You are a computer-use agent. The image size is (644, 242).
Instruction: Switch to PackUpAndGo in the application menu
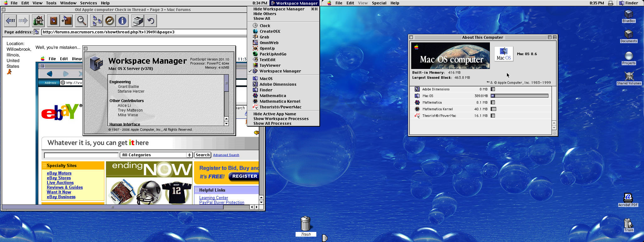tap(283, 54)
